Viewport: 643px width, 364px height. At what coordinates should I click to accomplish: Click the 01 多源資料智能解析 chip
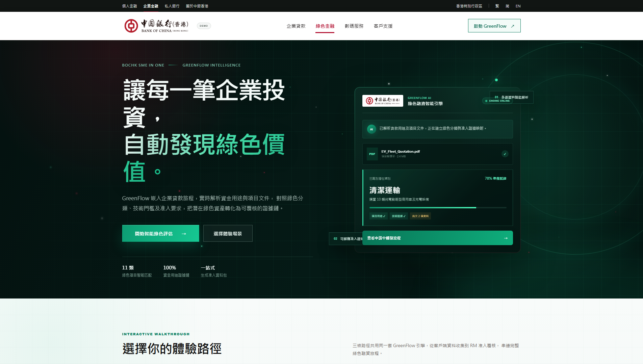click(x=511, y=97)
